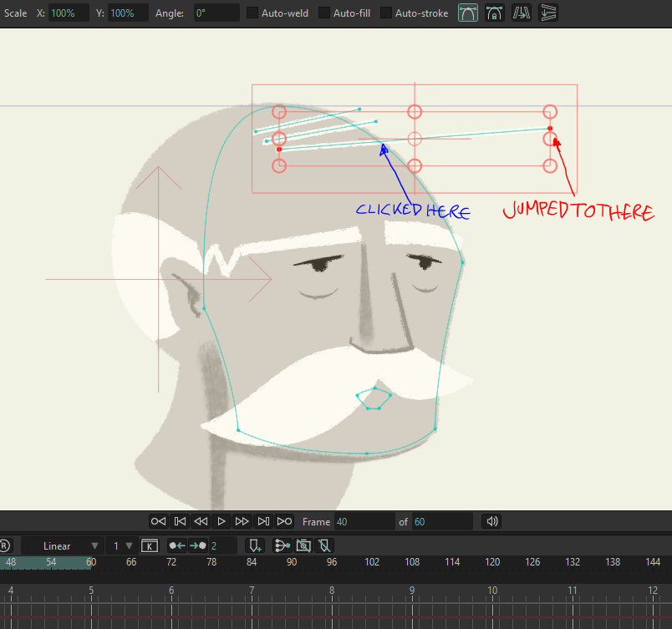This screenshot has width=672, height=629.
Task: Click the left-arrow dot icon left of the 2 field
Action: tap(176, 545)
